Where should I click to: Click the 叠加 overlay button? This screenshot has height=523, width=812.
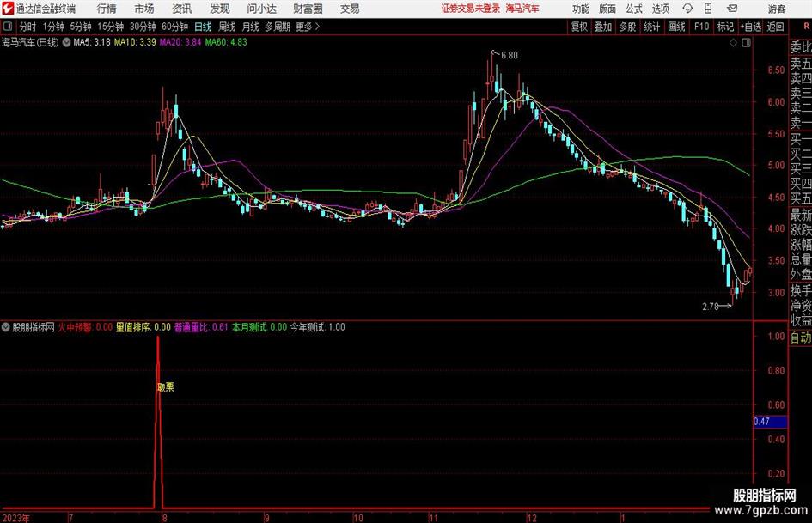[603, 27]
